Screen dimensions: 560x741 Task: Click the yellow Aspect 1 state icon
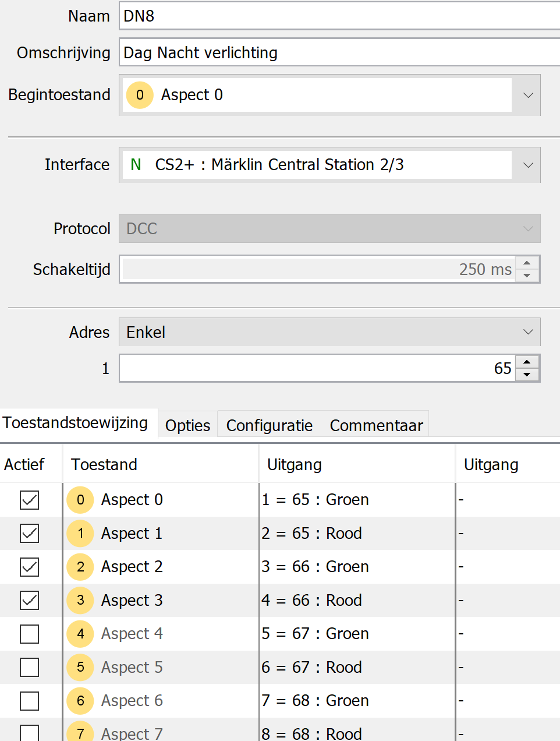80,534
